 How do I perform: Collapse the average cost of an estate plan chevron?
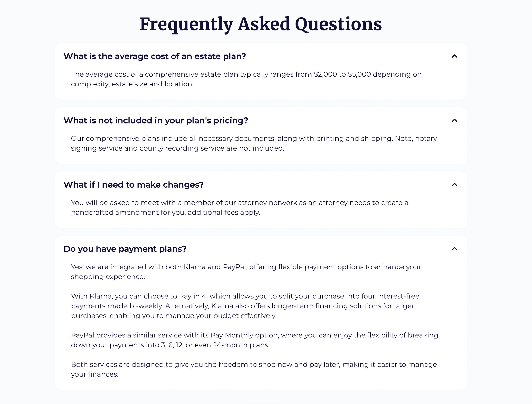[x=454, y=56]
